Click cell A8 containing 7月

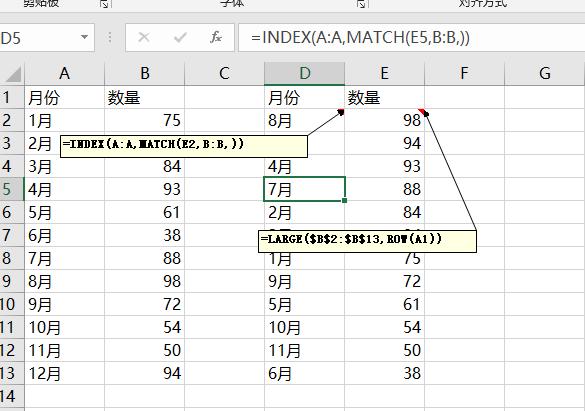coord(65,258)
